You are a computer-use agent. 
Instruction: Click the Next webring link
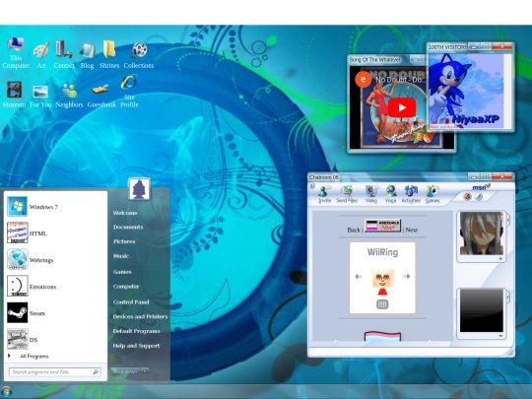point(411,230)
